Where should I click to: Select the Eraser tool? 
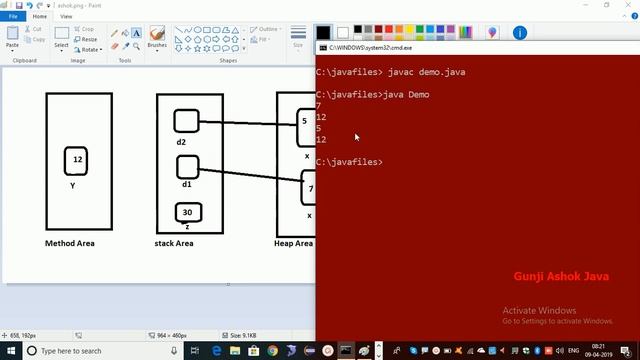(x=115, y=47)
